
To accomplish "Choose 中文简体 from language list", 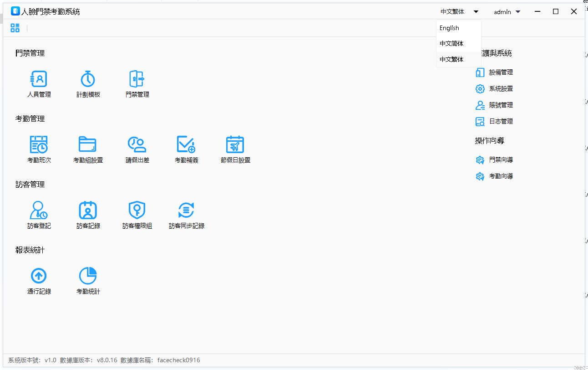I will (451, 44).
